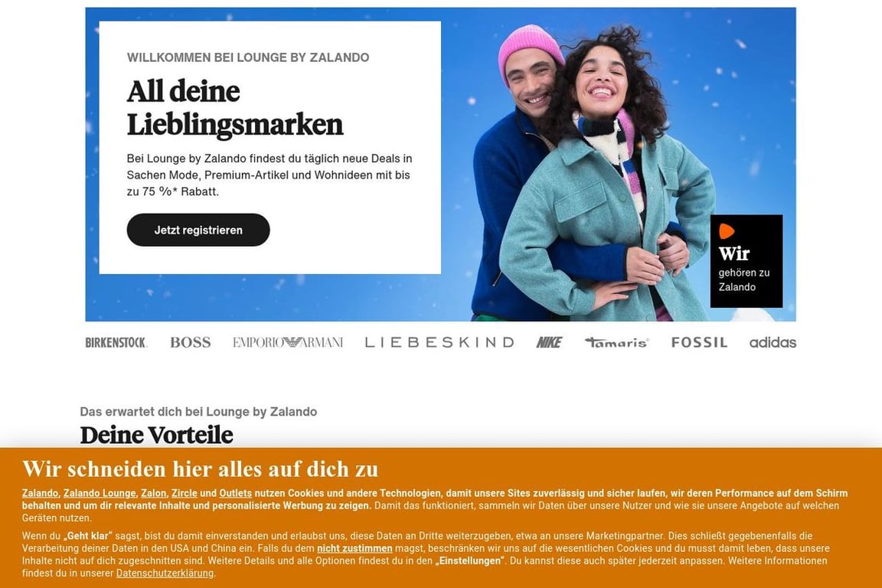Open the Zalando link in cookie banner
882x588 pixels.
coord(40,494)
